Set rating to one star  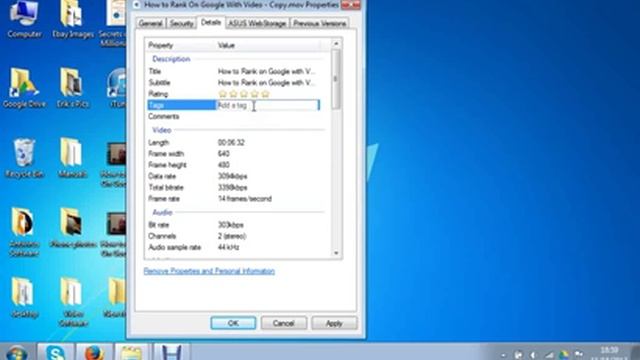(222, 94)
